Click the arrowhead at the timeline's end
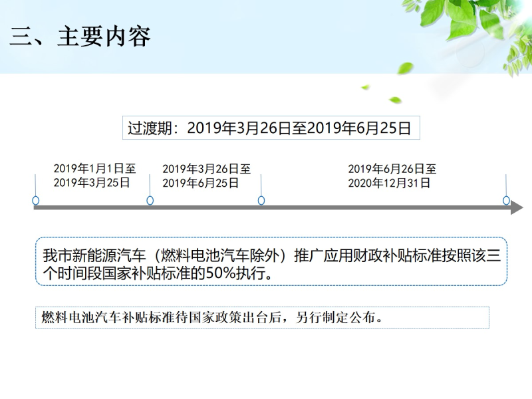The image size is (532, 399). (517, 208)
